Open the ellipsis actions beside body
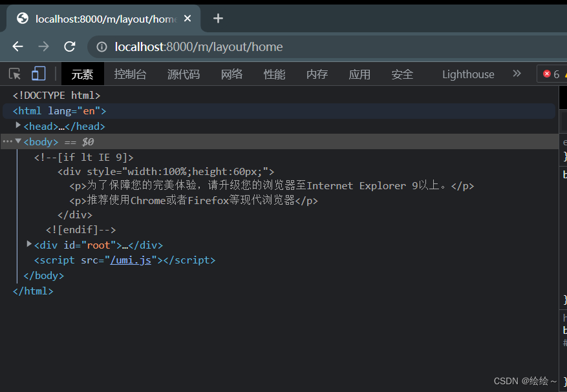This screenshot has width=567, height=392. click(x=7, y=141)
